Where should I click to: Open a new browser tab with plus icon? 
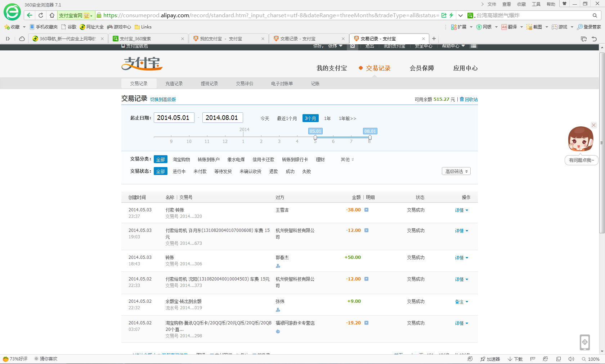pyautogui.click(x=434, y=39)
